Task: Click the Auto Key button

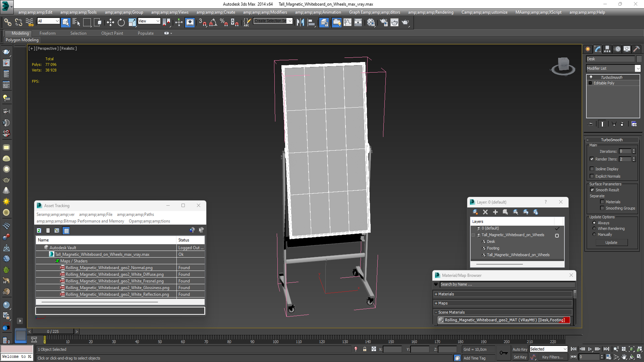Action: 520,349
